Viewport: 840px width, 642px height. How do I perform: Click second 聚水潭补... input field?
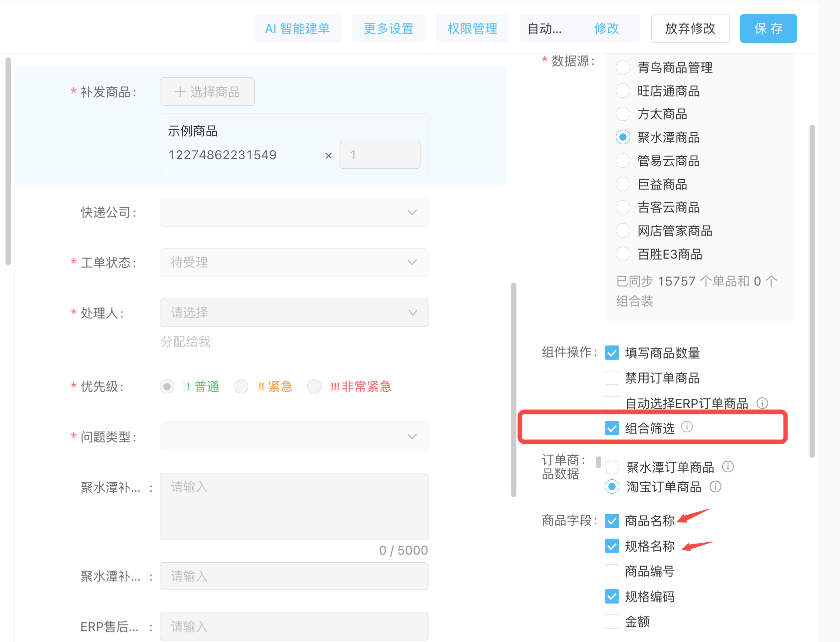[294, 576]
